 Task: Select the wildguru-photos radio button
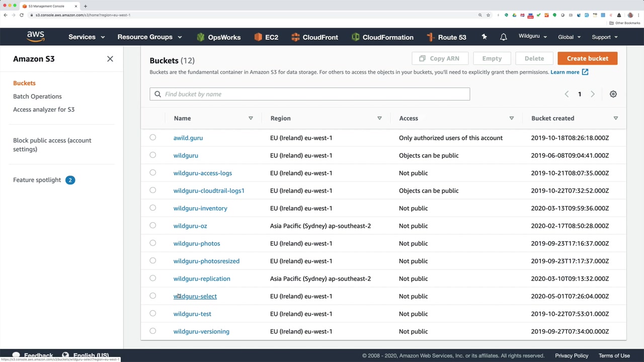pos(153,243)
